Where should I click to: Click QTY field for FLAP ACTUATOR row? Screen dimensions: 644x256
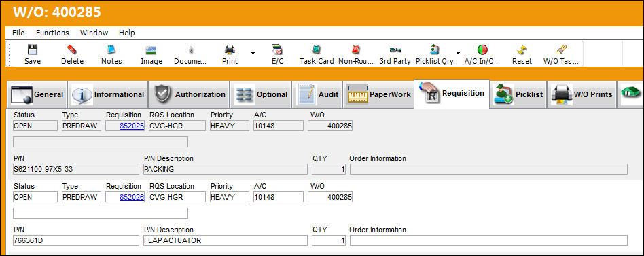click(x=329, y=240)
